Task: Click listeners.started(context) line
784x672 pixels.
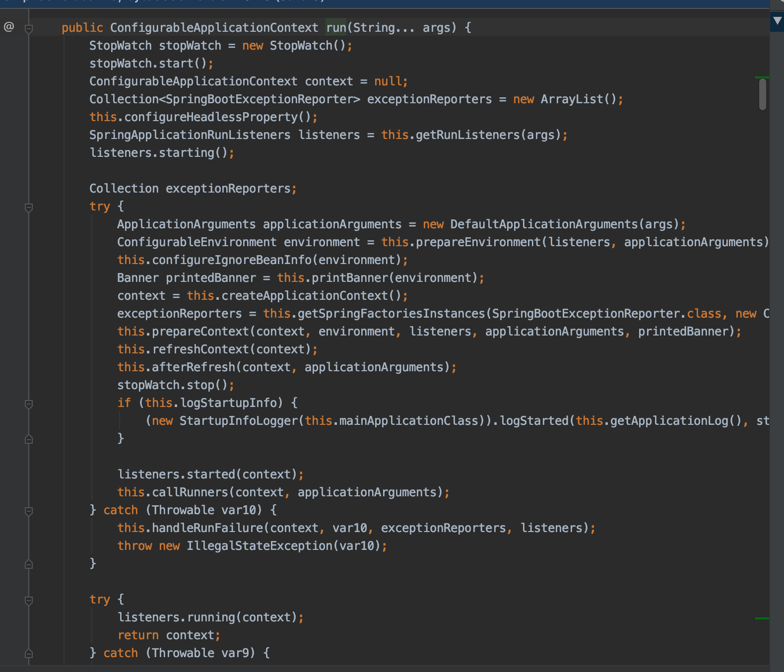Action: tap(210, 474)
